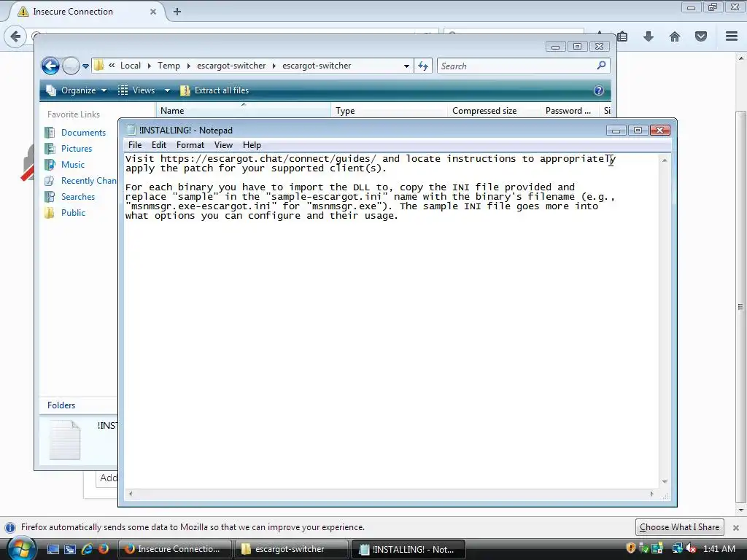Open Searches in Favorite Links
Viewport: 747px width, 560px height.
tap(77, 197)
